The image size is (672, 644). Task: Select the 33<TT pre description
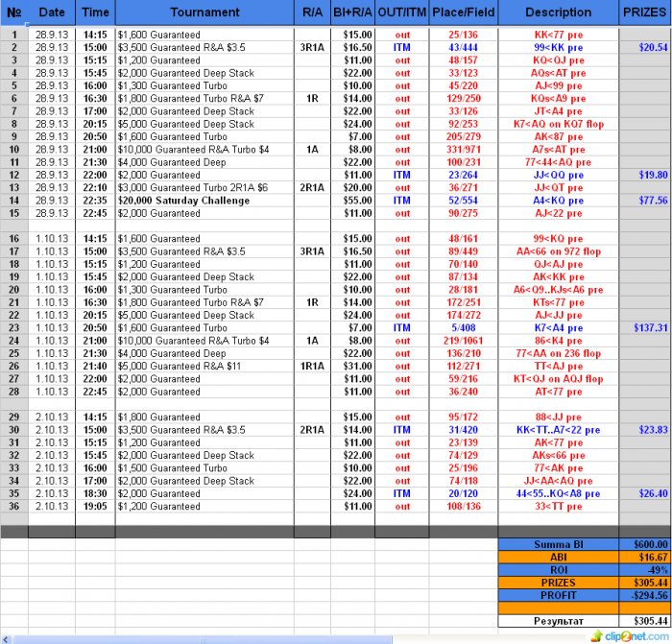click(x=559, y=507)
